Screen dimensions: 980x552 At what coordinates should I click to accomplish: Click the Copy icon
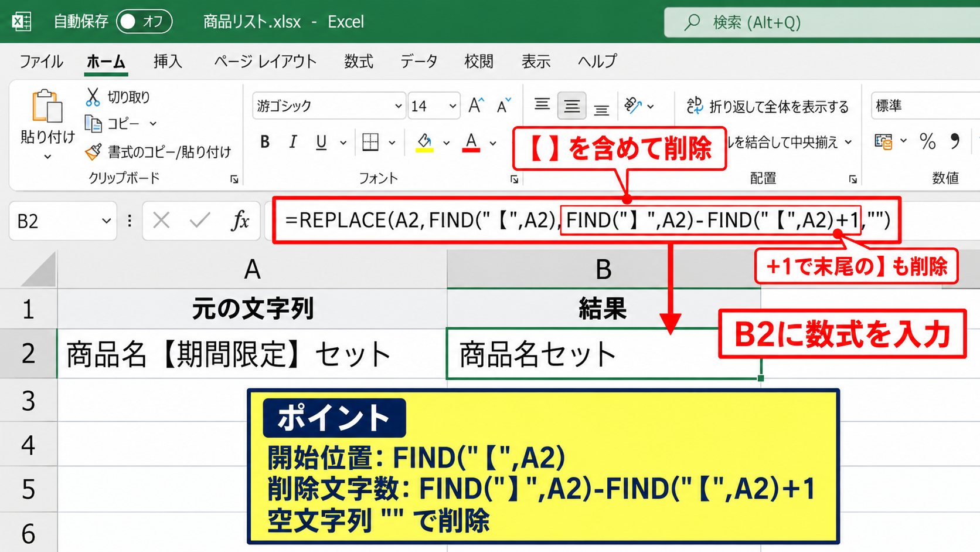[x=93, y=123]
